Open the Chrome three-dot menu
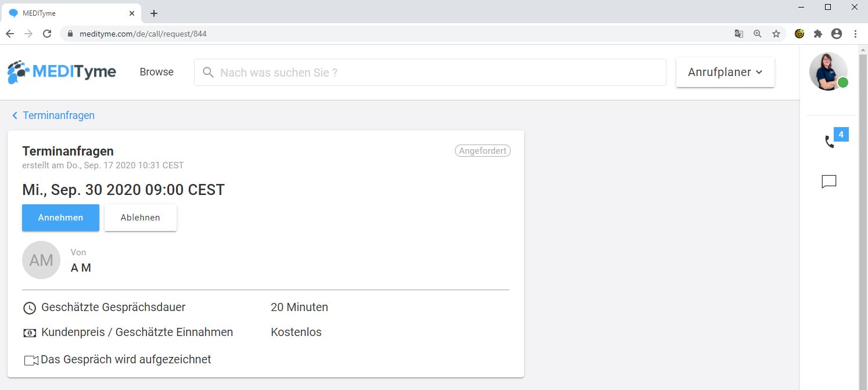 [856, 34]
